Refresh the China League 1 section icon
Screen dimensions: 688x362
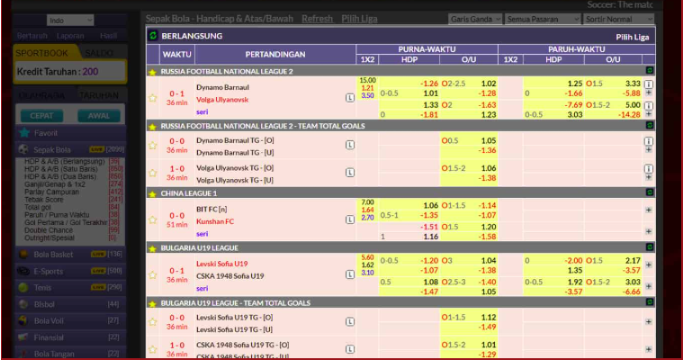click(649, 193)
